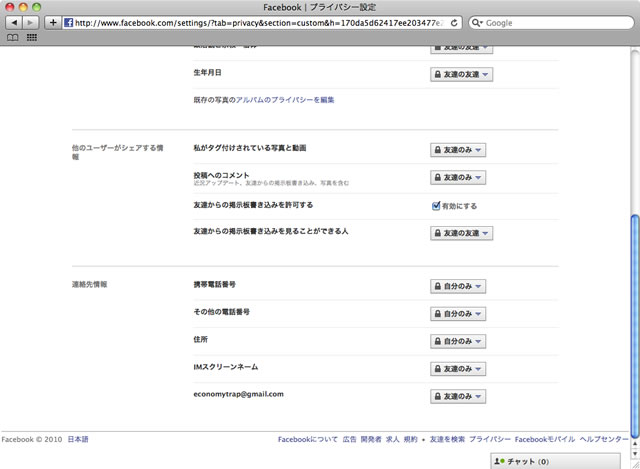Reload the page with the refresh icon
Screen dimensions: 640x469
click(454, 23)
